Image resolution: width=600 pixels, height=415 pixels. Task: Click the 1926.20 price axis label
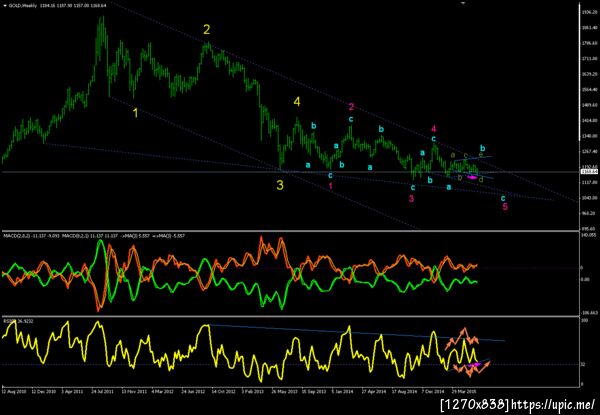click(589, 12)
